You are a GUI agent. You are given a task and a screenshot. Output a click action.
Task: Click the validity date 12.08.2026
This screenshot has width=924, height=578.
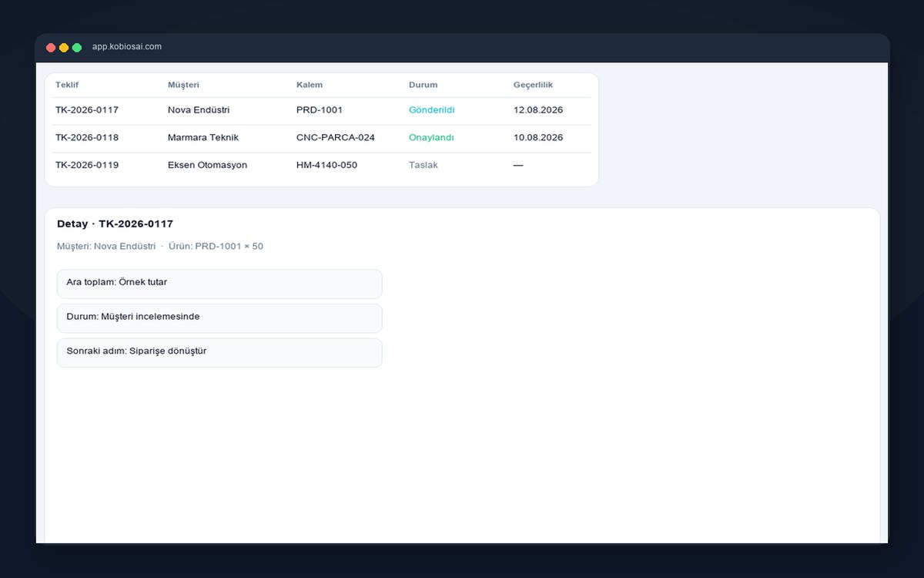point(538,110)
